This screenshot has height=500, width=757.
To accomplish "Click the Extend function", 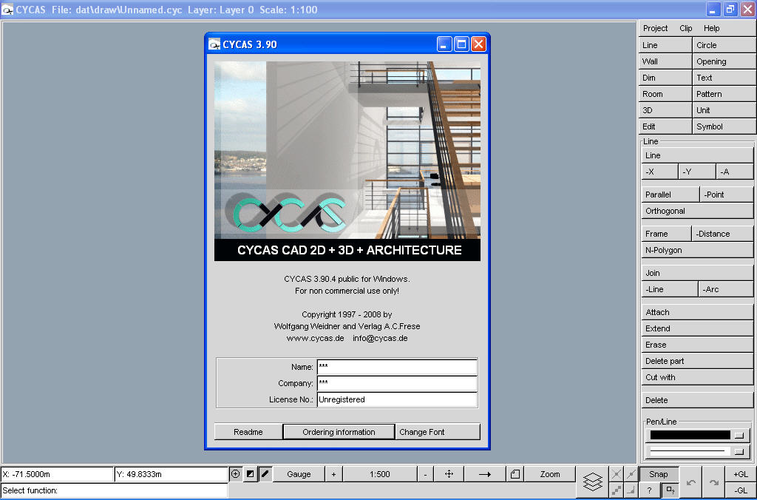I will coord(698,328).
